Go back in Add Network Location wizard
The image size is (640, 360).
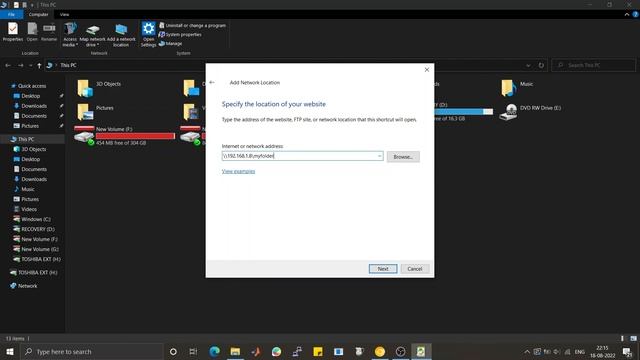point(212,82)
